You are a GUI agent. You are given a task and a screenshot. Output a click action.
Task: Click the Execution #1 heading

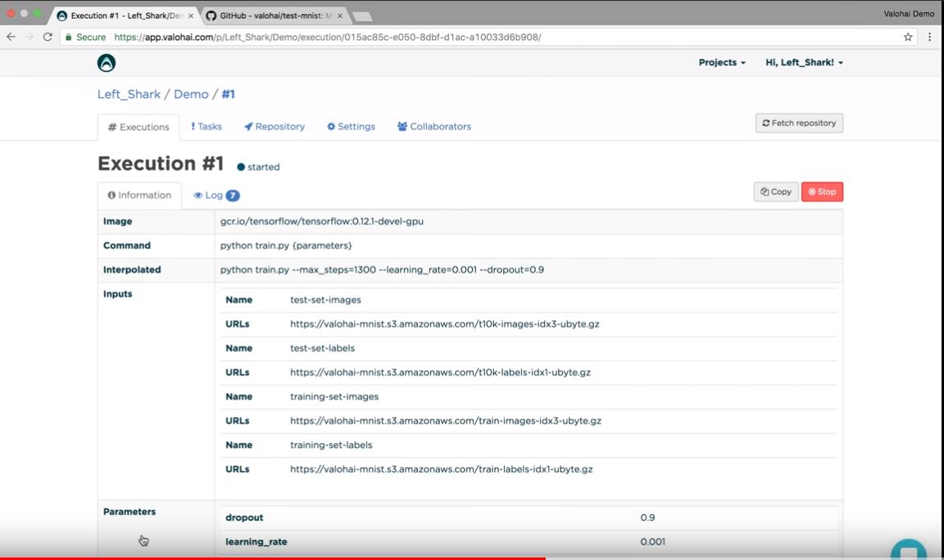tap(161, 164)
